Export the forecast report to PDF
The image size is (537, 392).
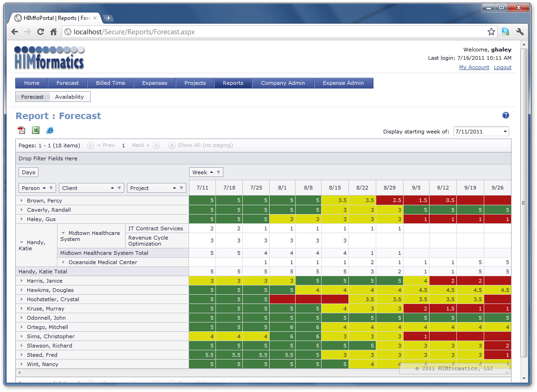pos(21,131)
